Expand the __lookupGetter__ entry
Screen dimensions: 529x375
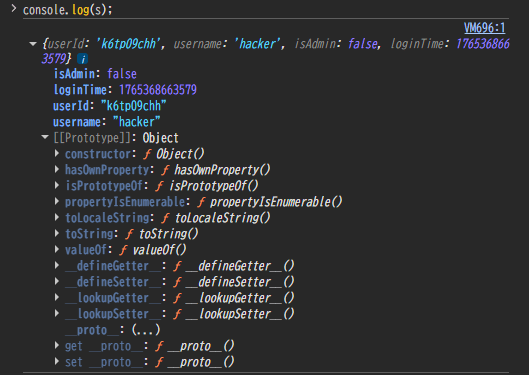(57, 298)
